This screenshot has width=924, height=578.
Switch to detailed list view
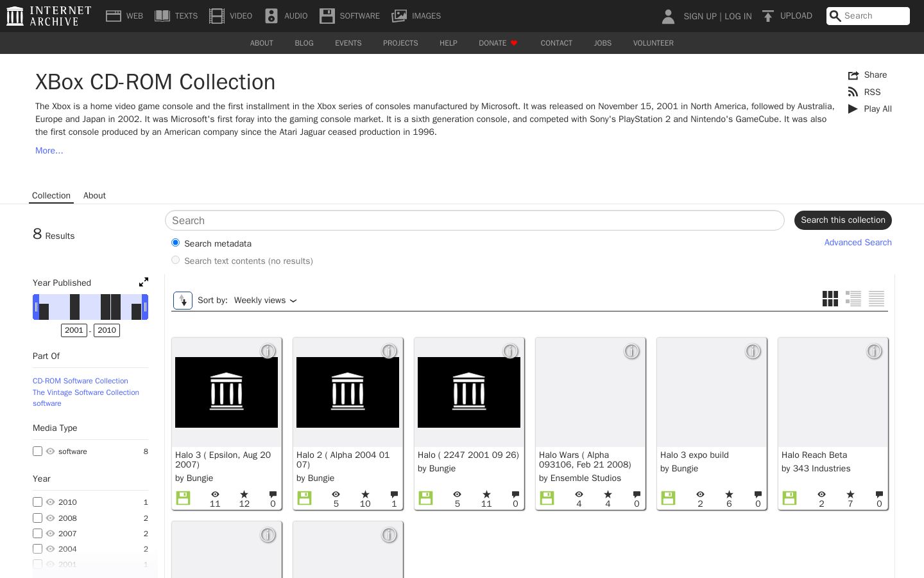[x=853, y=299]
